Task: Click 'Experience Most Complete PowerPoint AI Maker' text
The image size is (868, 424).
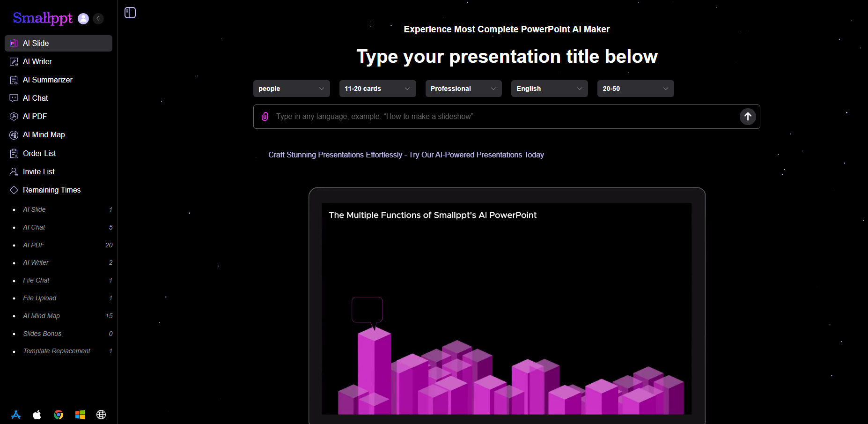Action: click(507, 29)
